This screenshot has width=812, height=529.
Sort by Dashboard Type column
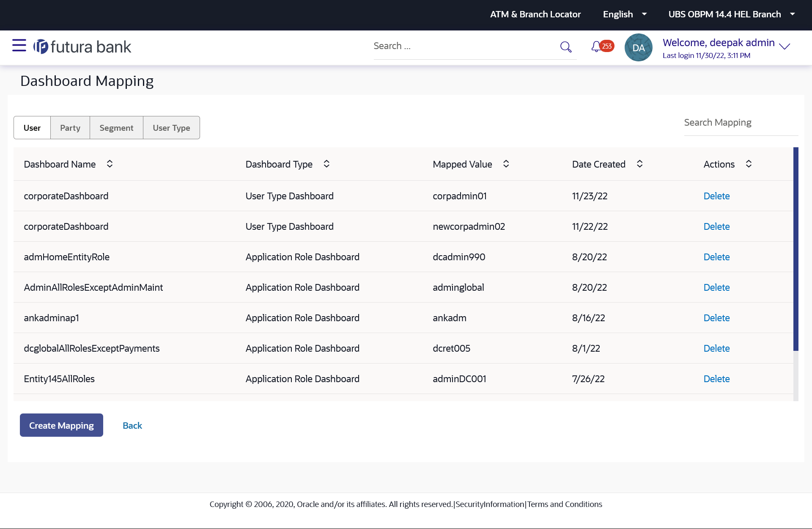[x=326, y=164]
